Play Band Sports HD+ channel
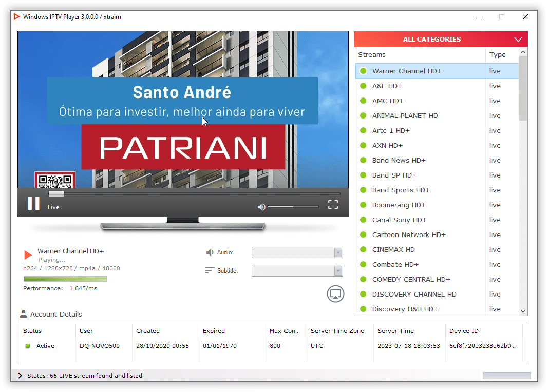 [437, 190]
